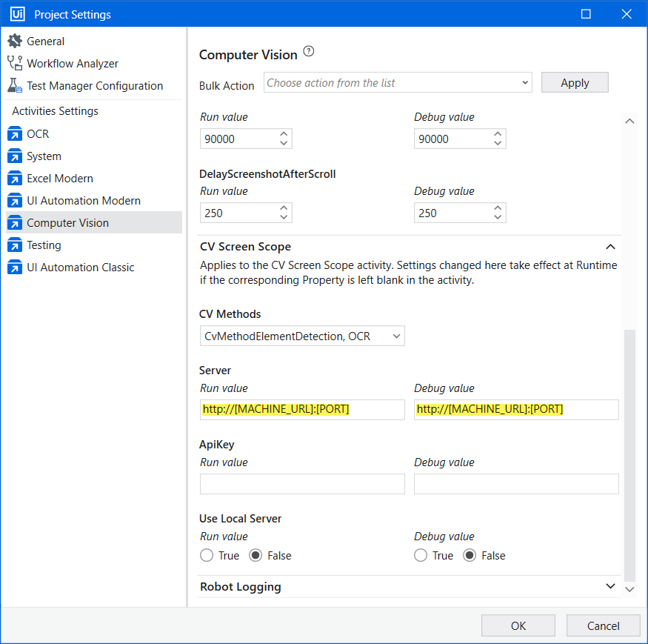Image resolution: width=648 pixels, height=644 pixels.
Task: Click the Test Manager Configuration flask icon
Action: click(x=15, y=86)
